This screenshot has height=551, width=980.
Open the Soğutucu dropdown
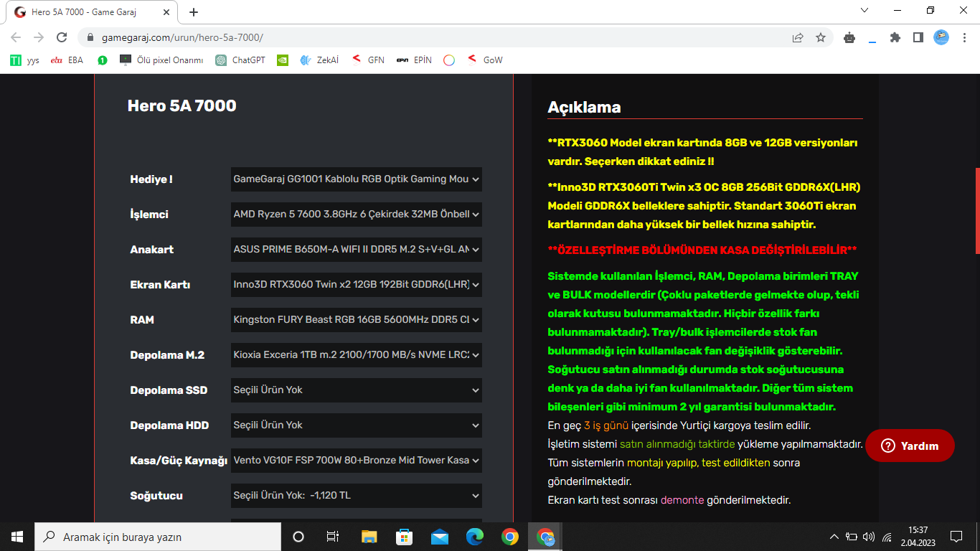tap(356, 496)
